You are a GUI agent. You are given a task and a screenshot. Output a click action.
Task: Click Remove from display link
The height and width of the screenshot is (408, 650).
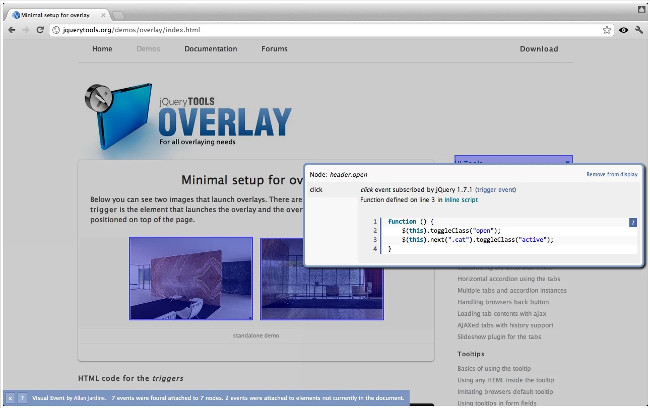[x=612, y=174]
